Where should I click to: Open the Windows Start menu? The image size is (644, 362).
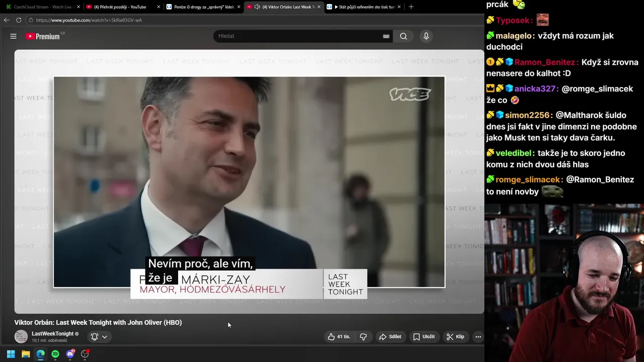click(x=11, y=354)
